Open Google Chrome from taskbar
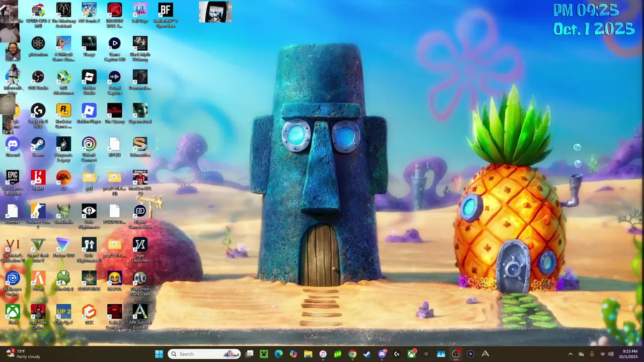The image size is (644, 362). 352,354
